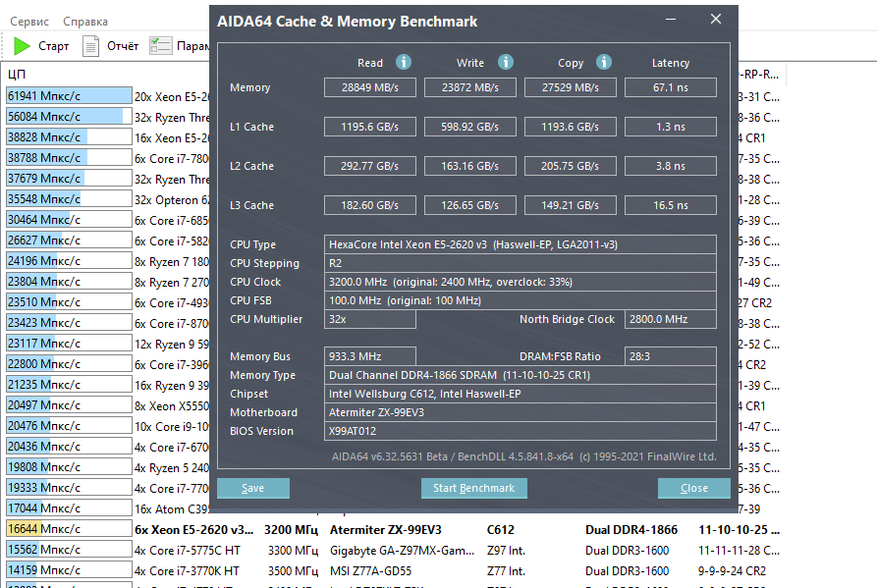Open the Сервис menu

(29, 22)
